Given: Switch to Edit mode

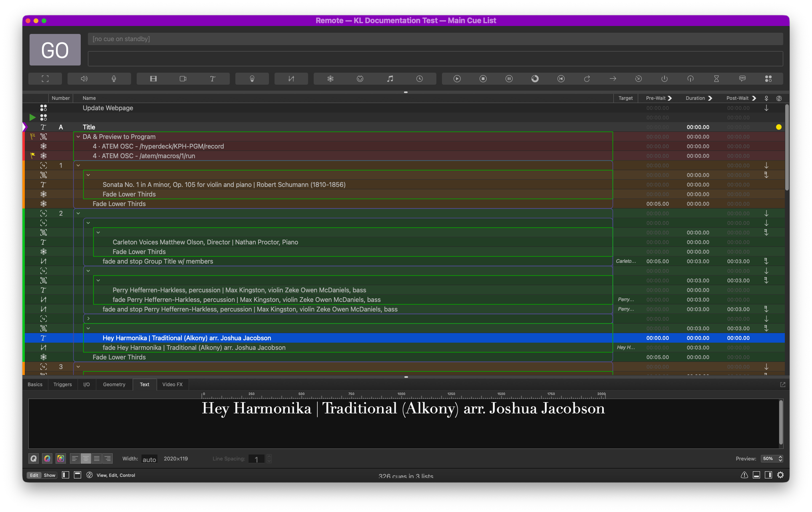Looking at the screenshot, I should click(34, 475).
